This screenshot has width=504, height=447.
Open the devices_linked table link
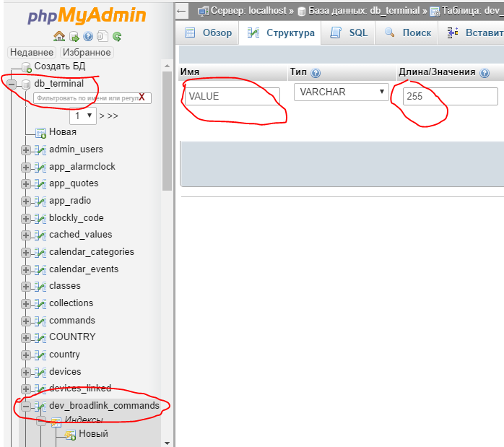coord(80,389)
